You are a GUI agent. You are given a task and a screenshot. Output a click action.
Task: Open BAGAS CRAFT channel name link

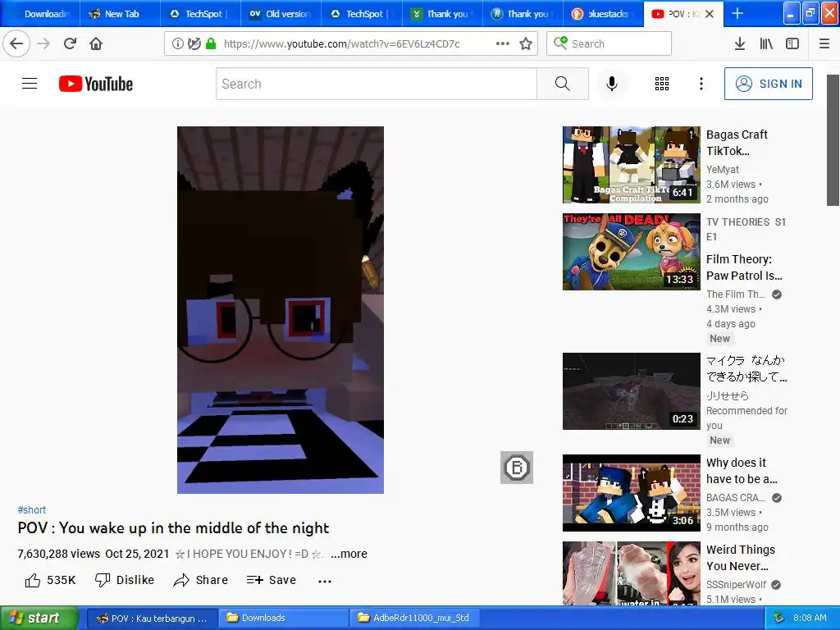(x=735, y=498)
